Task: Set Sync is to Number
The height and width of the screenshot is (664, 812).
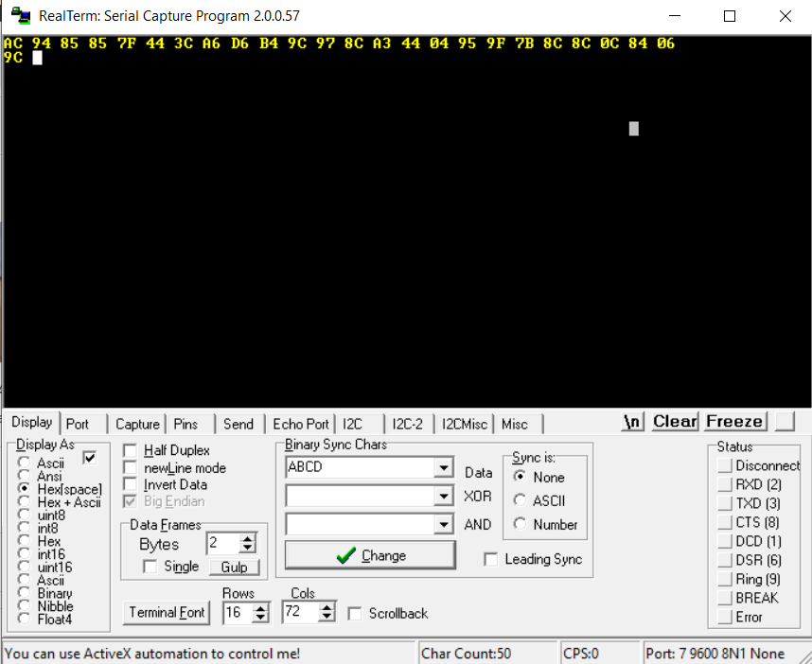Action: pos(520,524)
